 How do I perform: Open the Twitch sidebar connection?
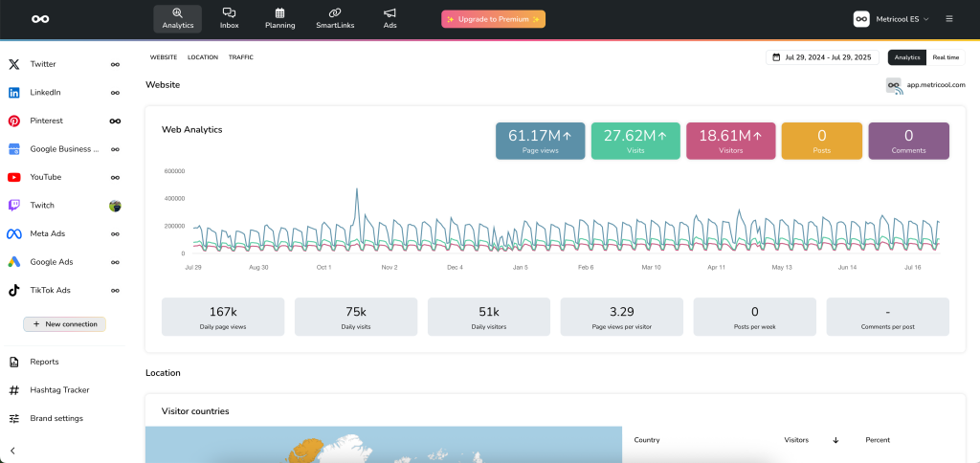click(42, 206)
